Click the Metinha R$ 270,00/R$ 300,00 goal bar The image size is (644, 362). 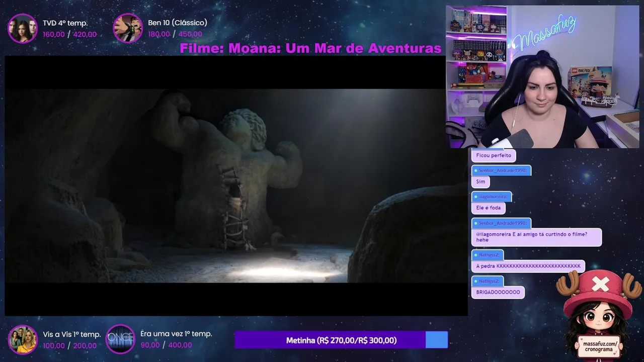click(x=341, y=340)
